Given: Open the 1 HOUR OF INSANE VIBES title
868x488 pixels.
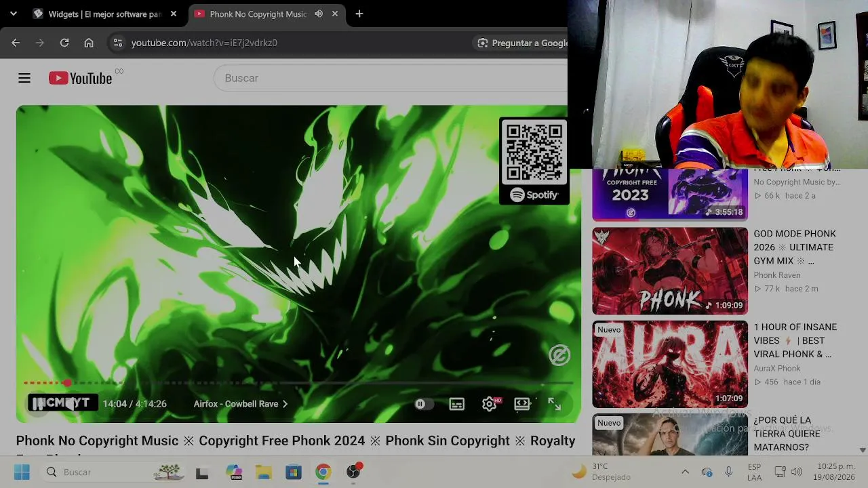Looking at the screenshot, I should click(795, 341).
